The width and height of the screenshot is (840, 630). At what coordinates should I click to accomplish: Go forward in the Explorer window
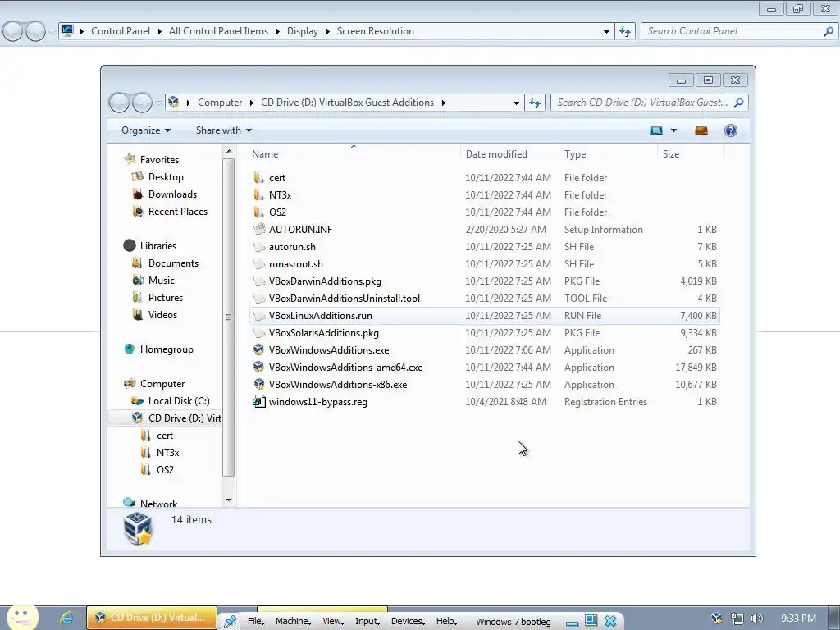click(x=142, y=103)
